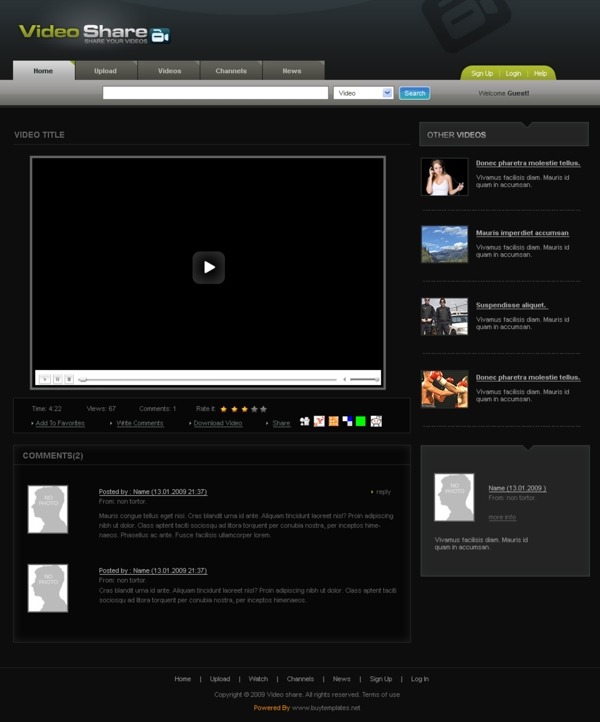Click the 'Name (13.01.2009)' sidebar link
This screenshot has height=722, width=600.
(x=517, y=488)
